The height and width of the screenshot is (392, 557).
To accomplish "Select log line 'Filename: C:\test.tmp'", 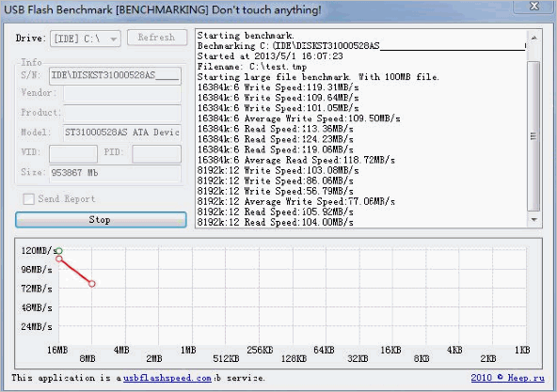I will (252, 67).
